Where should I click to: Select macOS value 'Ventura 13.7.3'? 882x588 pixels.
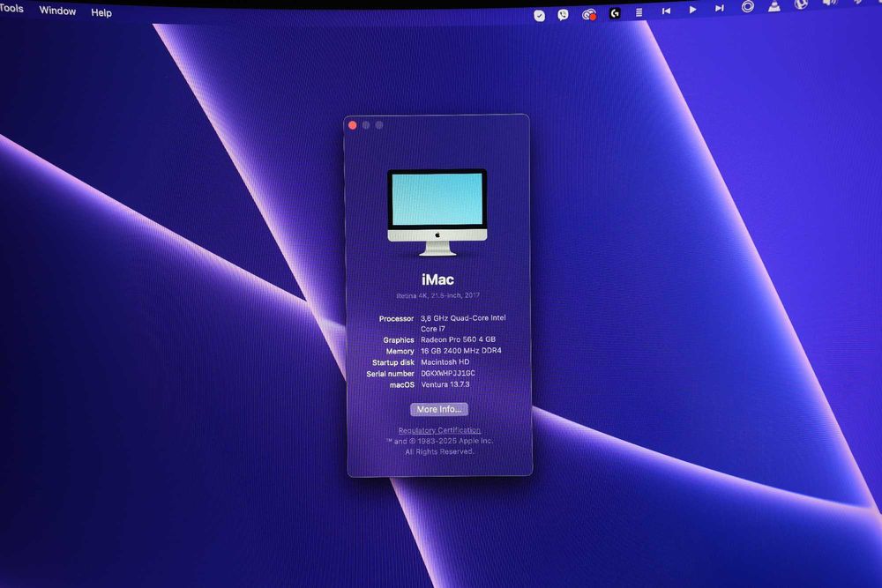coord(445,384)
